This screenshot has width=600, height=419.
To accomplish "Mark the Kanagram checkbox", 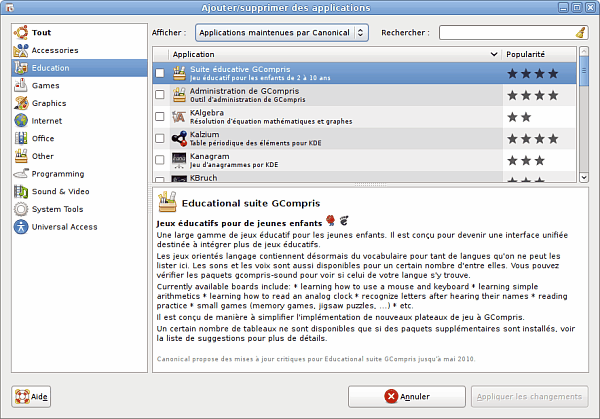I will (x=160, y=160).
